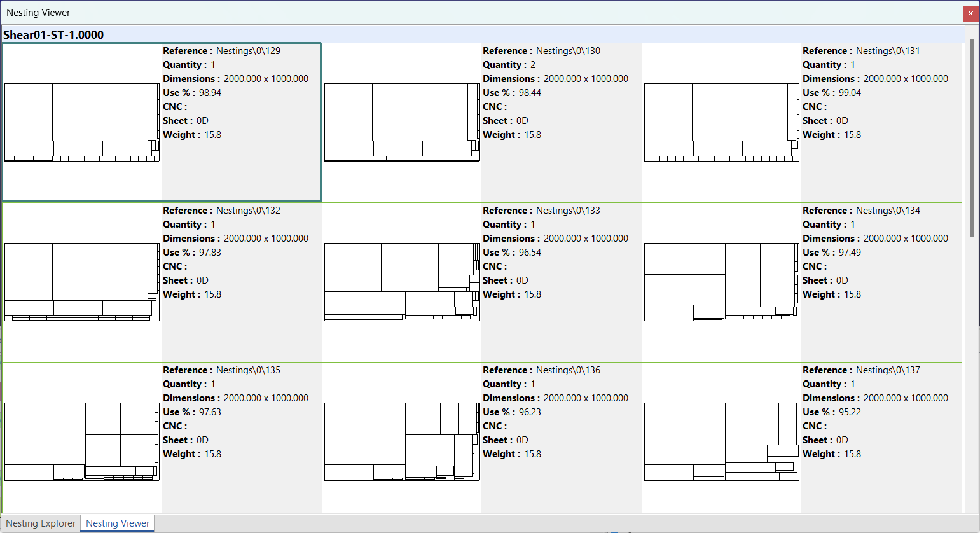The image size is (980, 533).
Task: Click the Use % value 97.49
Action: (x=850, y=253)
